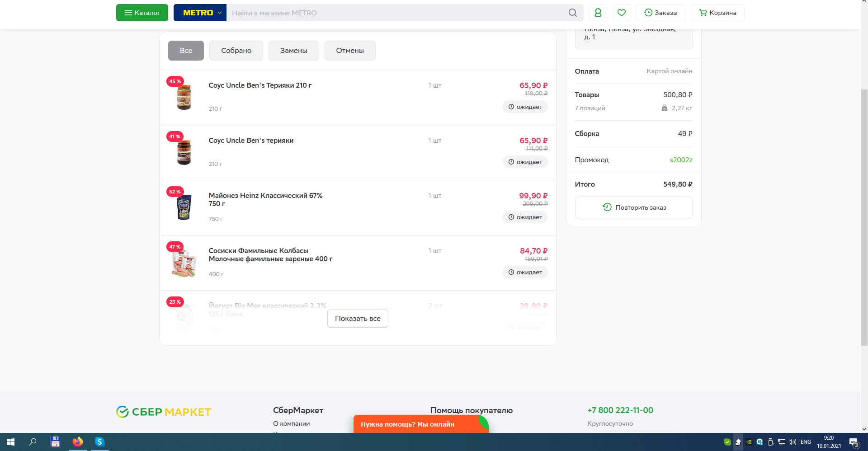868x451 pixels.
Task: Open the Сосиски Фамильные Колбасы image
Action: point(184,263)
